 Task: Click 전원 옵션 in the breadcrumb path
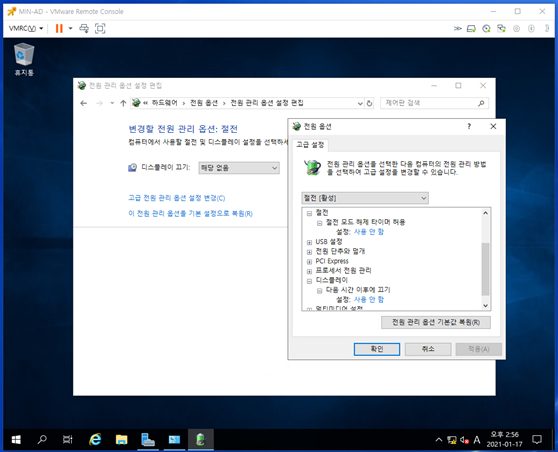click(x=204, y=103)
